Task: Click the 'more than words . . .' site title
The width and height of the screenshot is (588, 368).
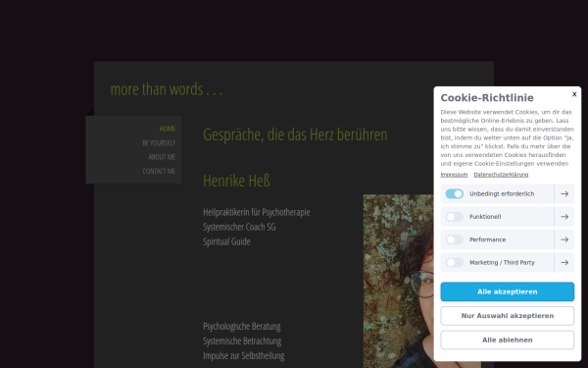Action: point(167,89)
